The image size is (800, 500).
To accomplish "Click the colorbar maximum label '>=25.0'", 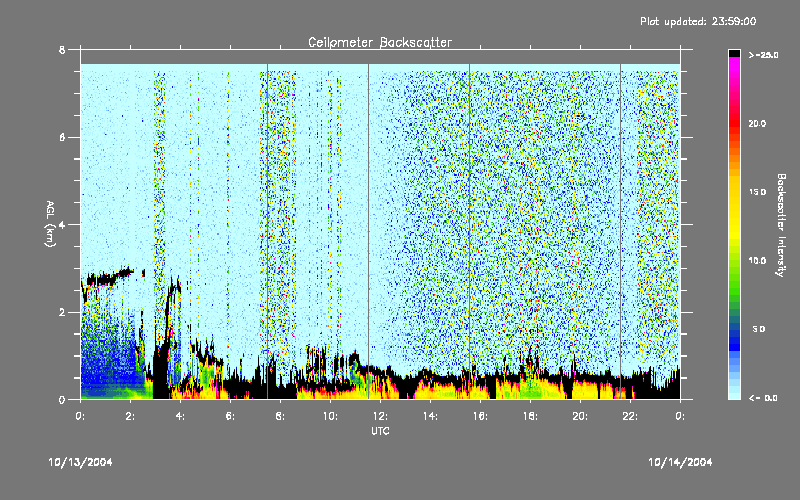I will pyautogui.click(x=763, y=55).
